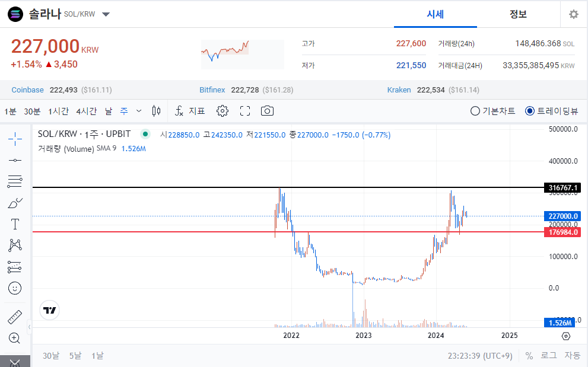Collapse the drawing toolbar side arrow
This screenshot has height=367, width=588.
(29, 327)
